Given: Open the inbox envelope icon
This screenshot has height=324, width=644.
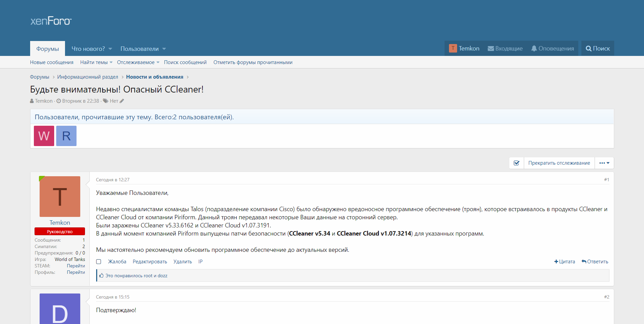Looking at the screenshot, I should (491, 48).
